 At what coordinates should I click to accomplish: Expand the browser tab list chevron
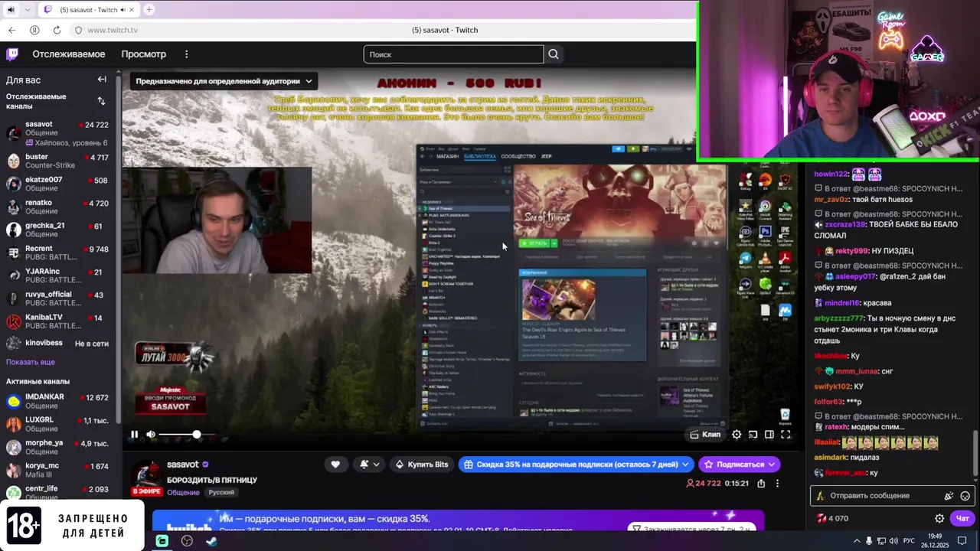[x=28, y=9]
